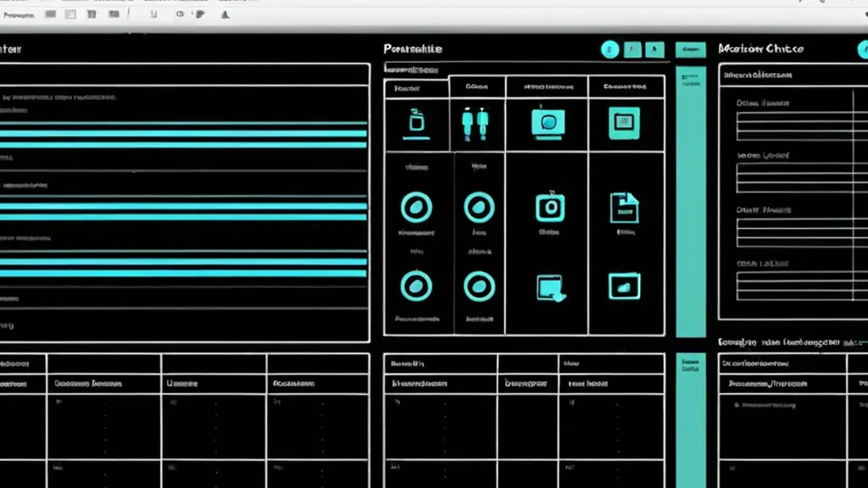868x488 pixels.
Task: Open the outlined picture-frame icon in bottom grid row
Action: pyautogui.click(x=624, y=286)
